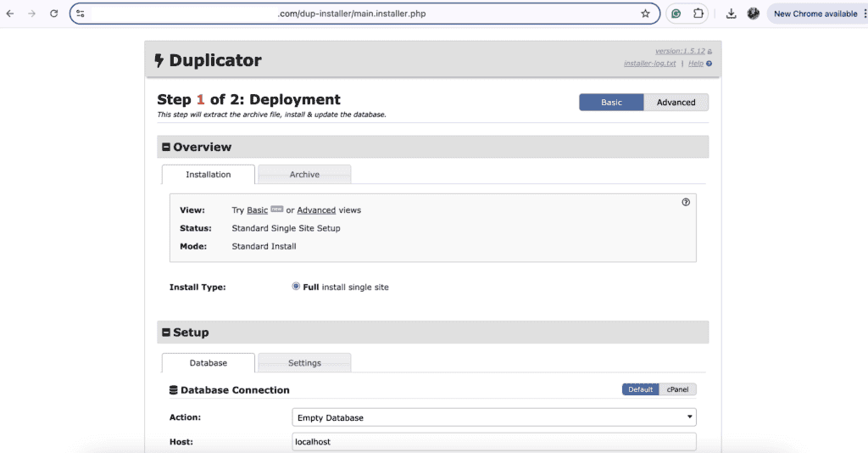868x453 pixels.
Task: Open the Action dropdown Empty Database
Action: 494,417
